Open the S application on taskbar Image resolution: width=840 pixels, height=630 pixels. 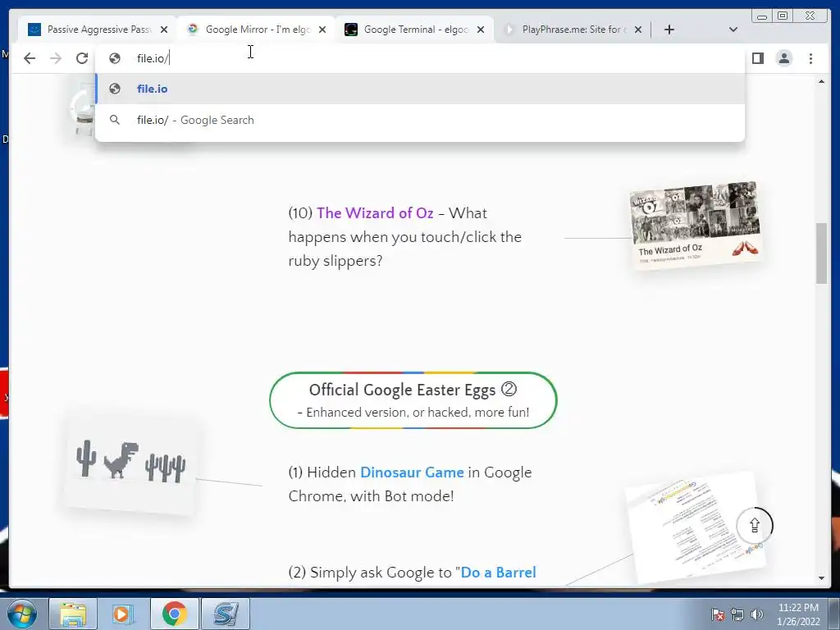point(226,614)
